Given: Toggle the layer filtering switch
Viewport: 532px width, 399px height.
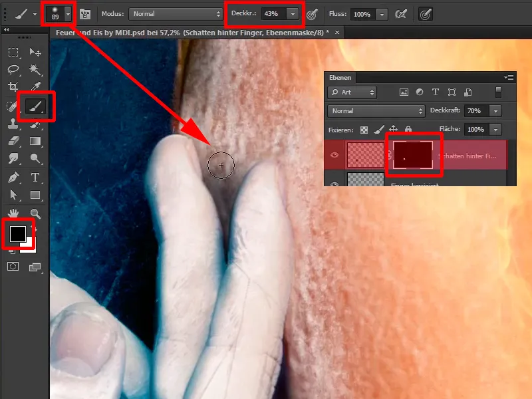Looking at the screenshot, I should tap(498, 92).
